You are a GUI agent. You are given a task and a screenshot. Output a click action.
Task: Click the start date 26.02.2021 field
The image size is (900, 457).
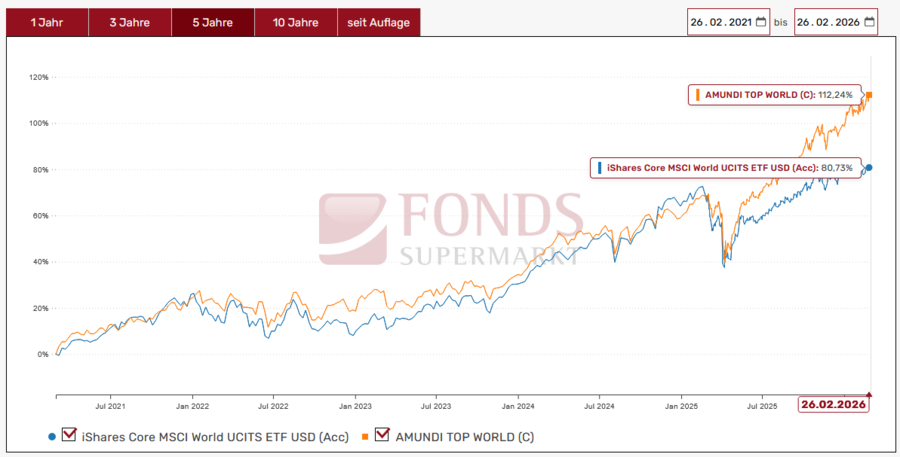728,22
